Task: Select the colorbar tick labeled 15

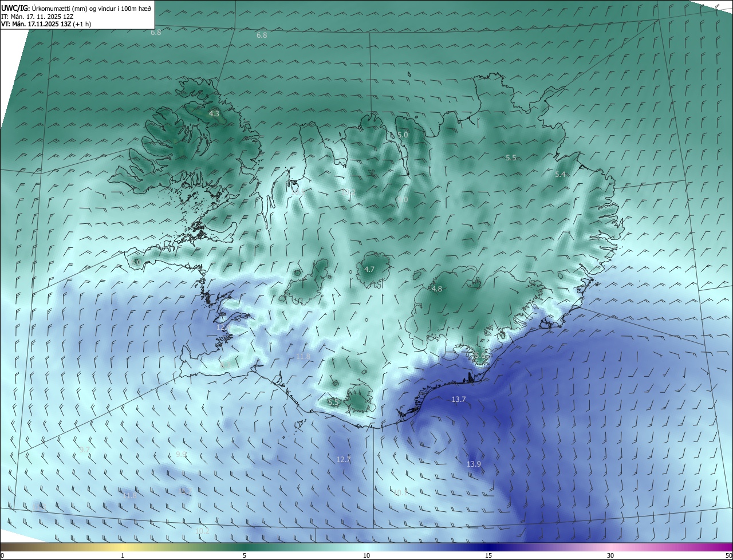Action: click(x=488, y=555)
